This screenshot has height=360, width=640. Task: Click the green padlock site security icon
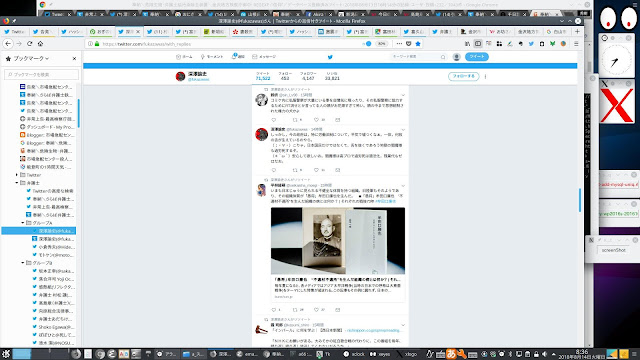[97, 44]
